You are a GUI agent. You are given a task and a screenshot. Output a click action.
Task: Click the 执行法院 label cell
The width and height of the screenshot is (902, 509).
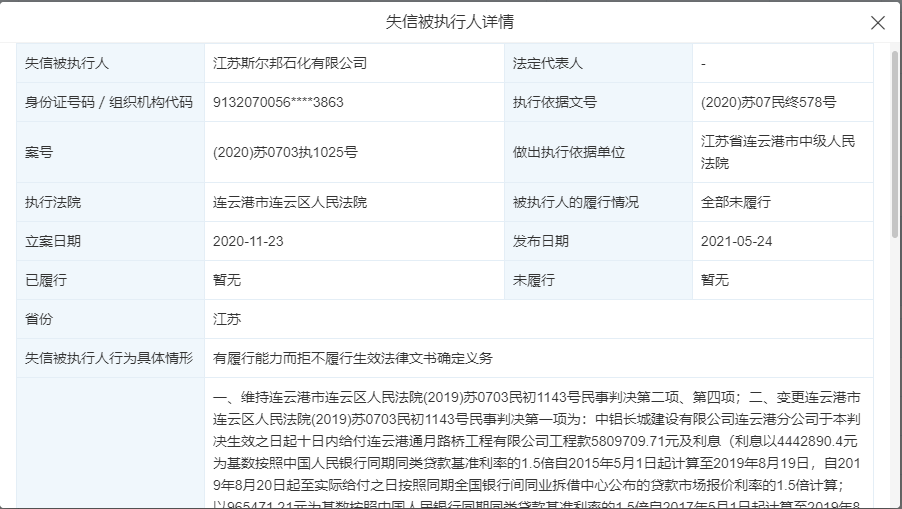point(110,202)
